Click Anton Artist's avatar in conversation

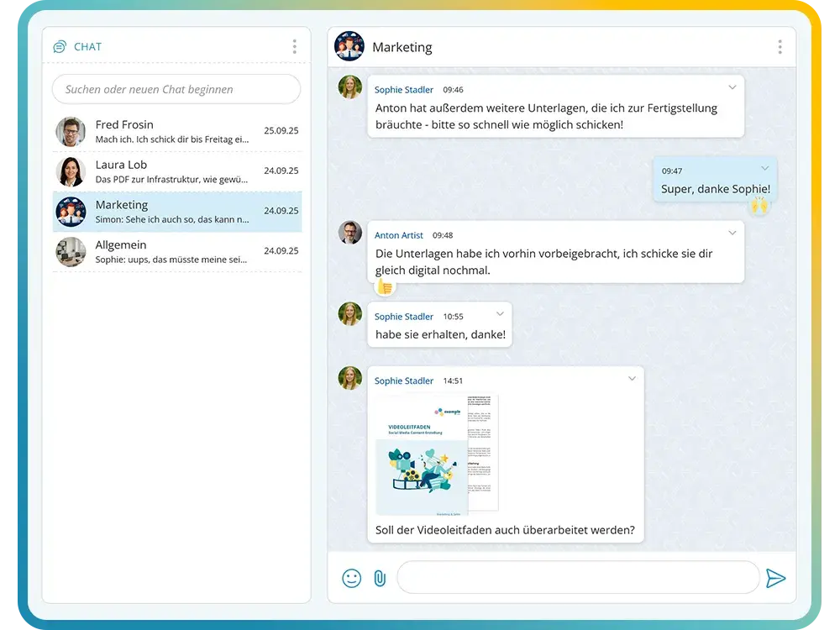coord(350,233)
